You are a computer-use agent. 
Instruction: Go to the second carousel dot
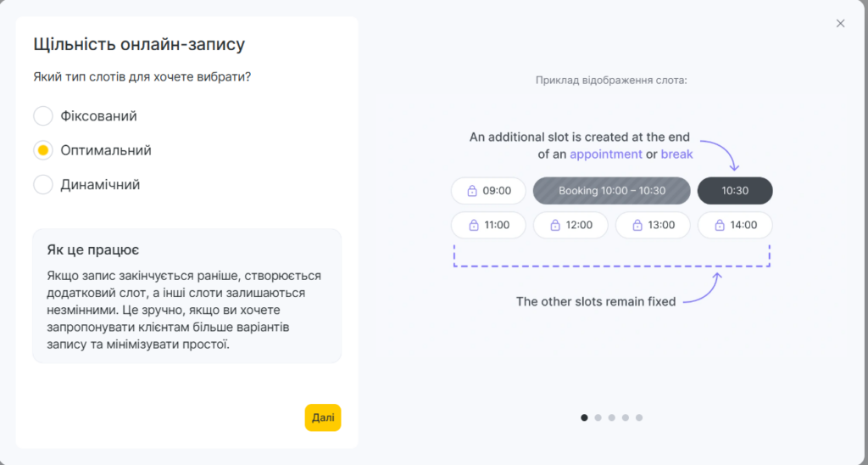click(598, 417)
